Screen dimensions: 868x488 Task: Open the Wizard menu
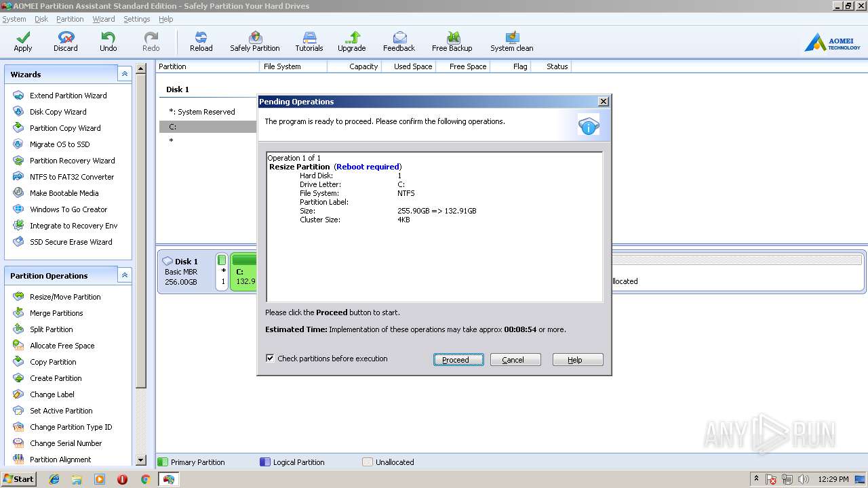(x=104, y=19)
